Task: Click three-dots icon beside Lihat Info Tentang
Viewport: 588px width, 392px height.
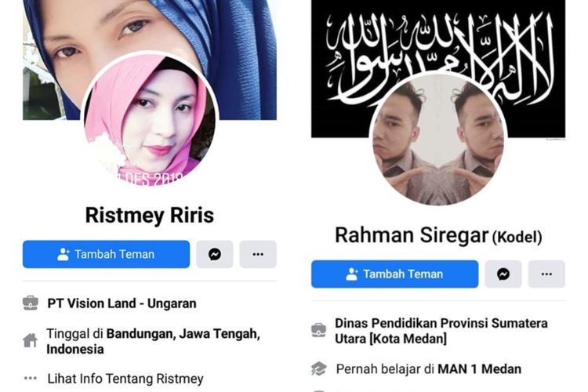Action: coord(31,379)
